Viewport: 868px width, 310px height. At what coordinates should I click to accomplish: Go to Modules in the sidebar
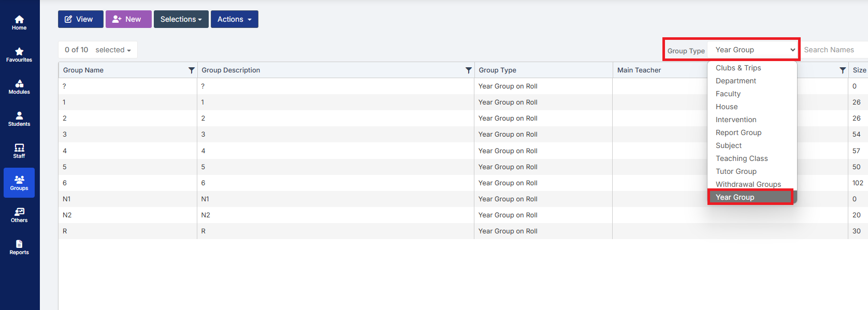19,87
